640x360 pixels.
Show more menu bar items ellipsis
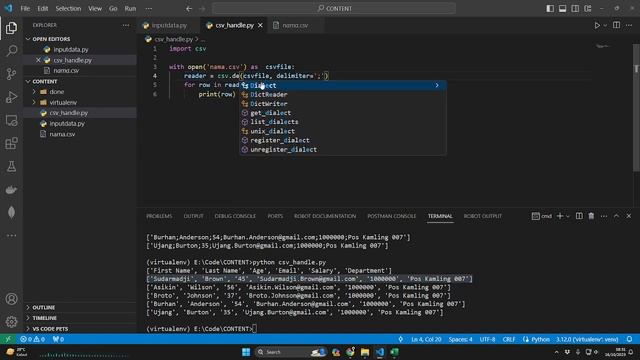(149, 9)
